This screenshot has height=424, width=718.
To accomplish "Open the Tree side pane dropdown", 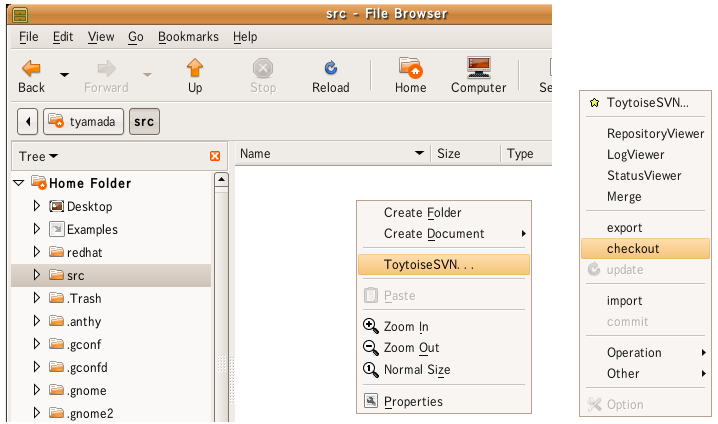I will coord(38,157).
